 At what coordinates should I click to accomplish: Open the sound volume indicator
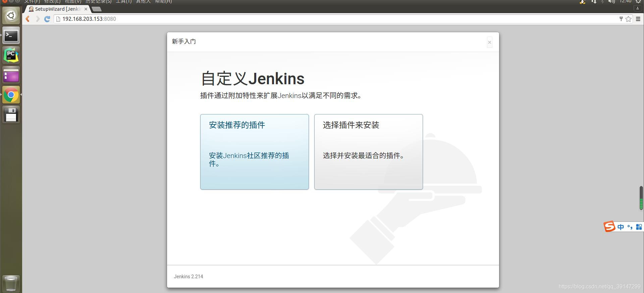(x=612, y=2)
